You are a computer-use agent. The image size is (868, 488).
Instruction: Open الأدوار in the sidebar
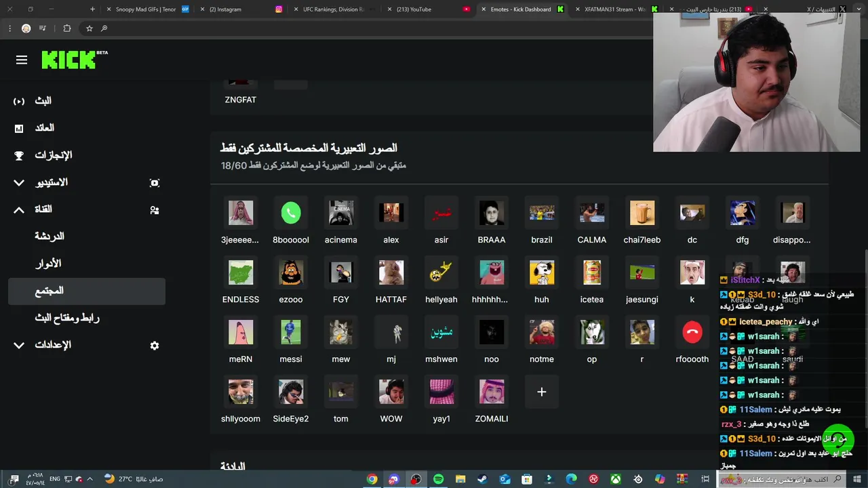(48, 264)
